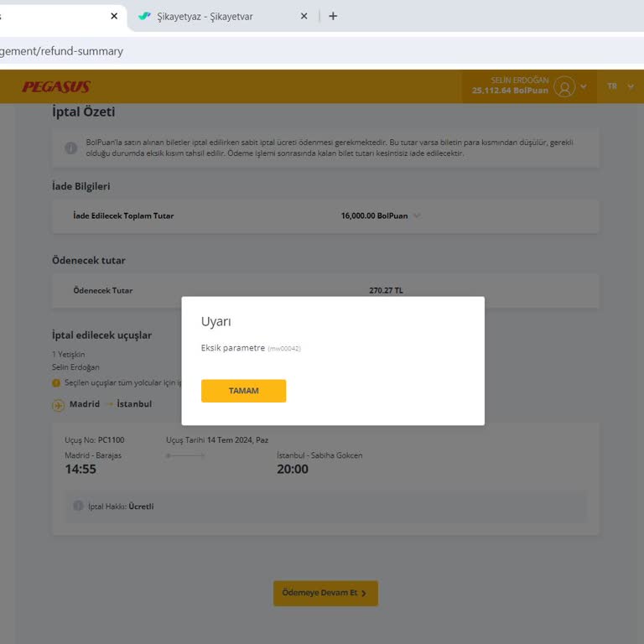Click the 25,112.64 BolPuan balance
644x644 pixels.
click(x=510, y=91)
